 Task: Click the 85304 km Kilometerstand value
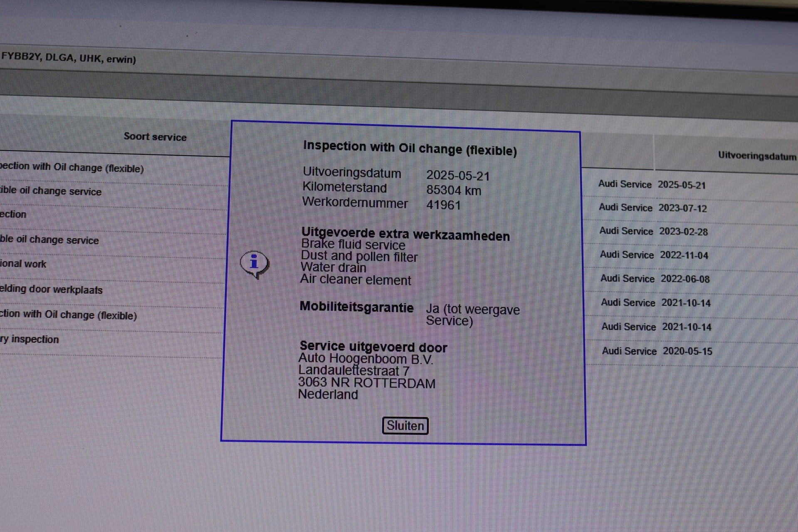[453, 191]
